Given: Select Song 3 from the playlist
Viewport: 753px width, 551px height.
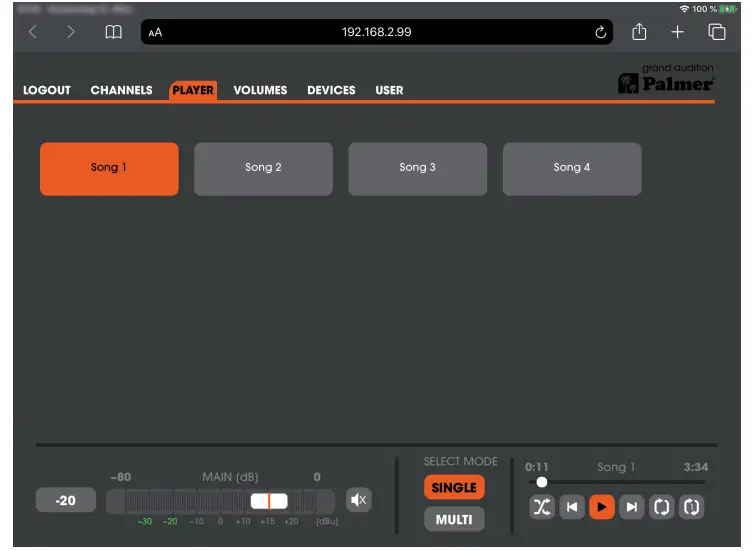Looking at the screenshot, I should 417,168.
